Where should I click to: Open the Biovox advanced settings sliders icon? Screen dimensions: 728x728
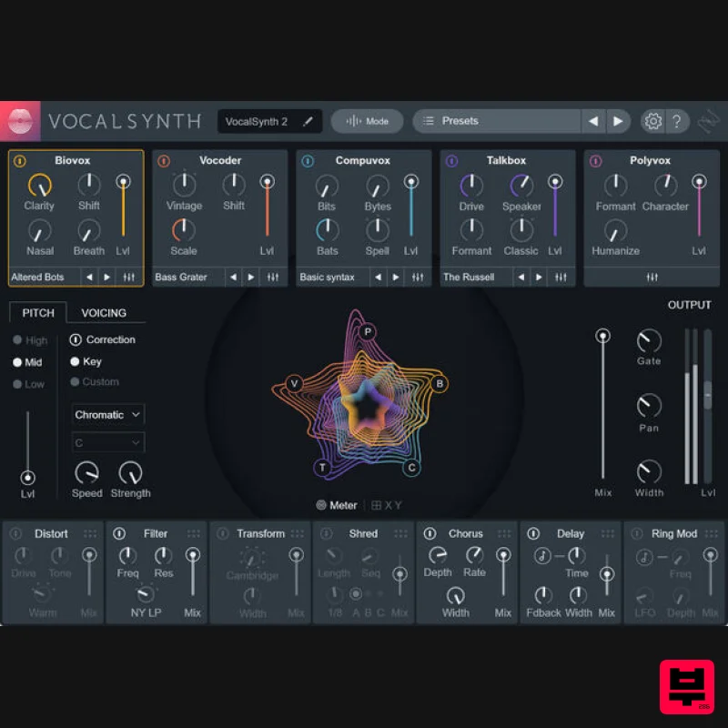(128, 277)
